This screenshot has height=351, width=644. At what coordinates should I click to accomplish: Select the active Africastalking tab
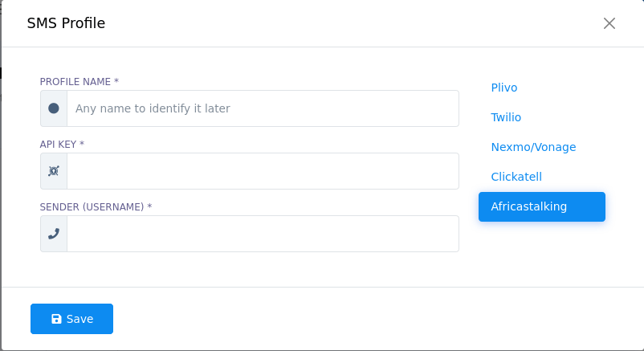(542, 206)
